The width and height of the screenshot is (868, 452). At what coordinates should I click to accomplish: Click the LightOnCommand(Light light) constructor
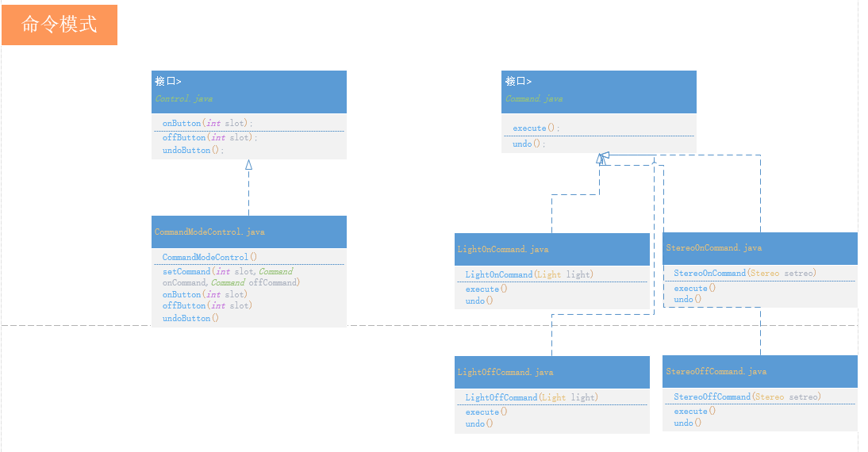(529, 275)
